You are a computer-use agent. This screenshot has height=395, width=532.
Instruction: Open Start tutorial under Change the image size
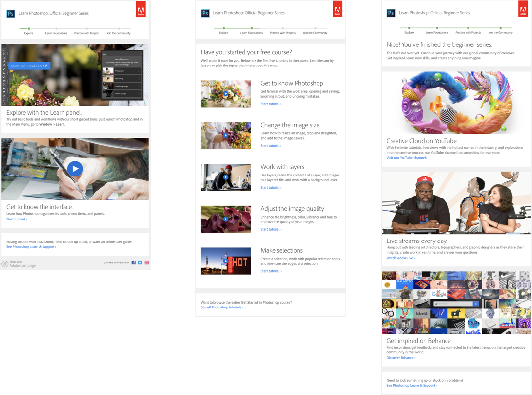(271, 146)
